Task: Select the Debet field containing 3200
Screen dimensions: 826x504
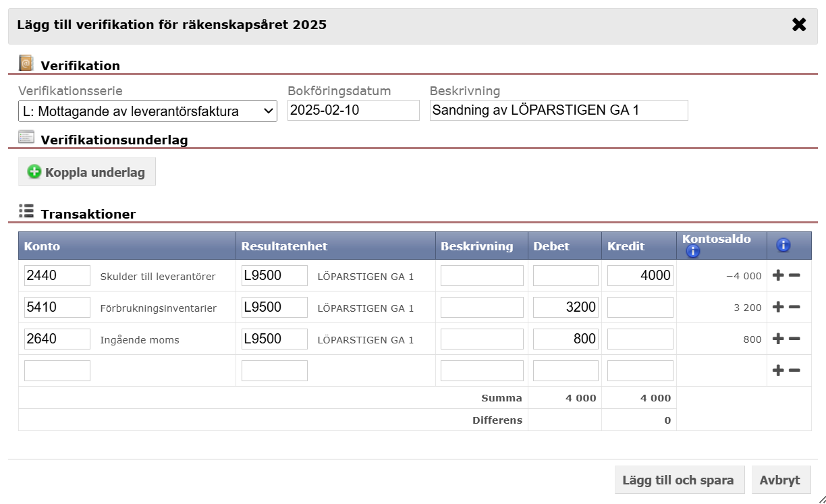Action: [566, 307]
